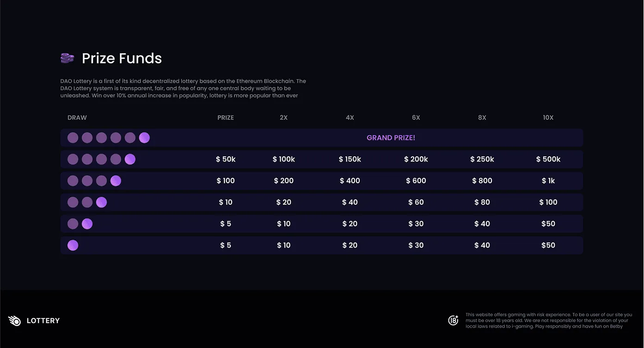Screen dimensions: 644x348
Task: Click the 18+ age restriction badge
Action: point(453,320)
